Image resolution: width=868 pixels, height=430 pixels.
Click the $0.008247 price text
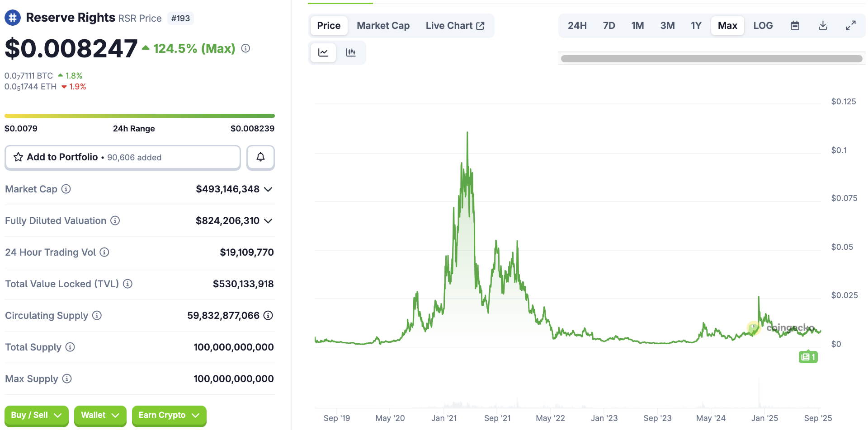coord(71,48)
